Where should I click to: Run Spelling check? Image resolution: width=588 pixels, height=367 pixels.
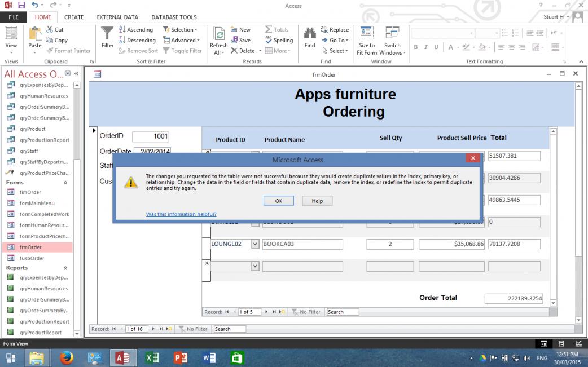click(x=279, y=40)
